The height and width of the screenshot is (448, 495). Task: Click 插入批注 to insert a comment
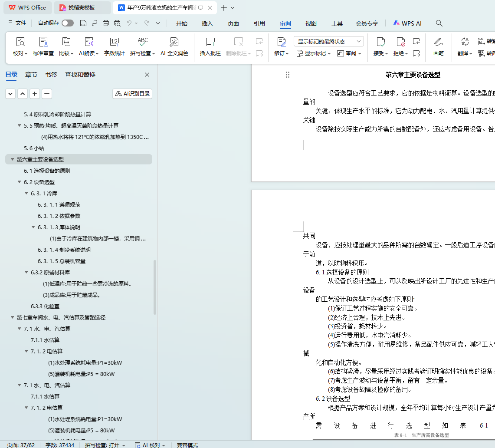(210, 42)
